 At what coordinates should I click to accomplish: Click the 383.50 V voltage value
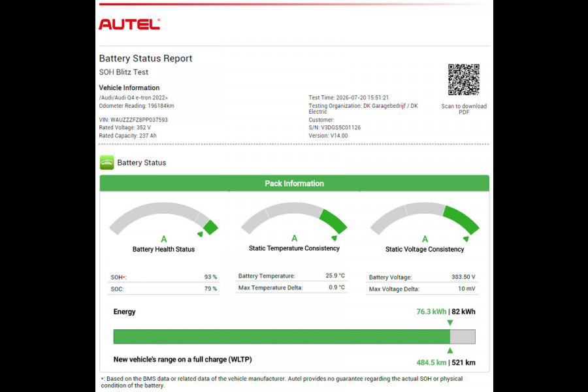pos(463,277)
